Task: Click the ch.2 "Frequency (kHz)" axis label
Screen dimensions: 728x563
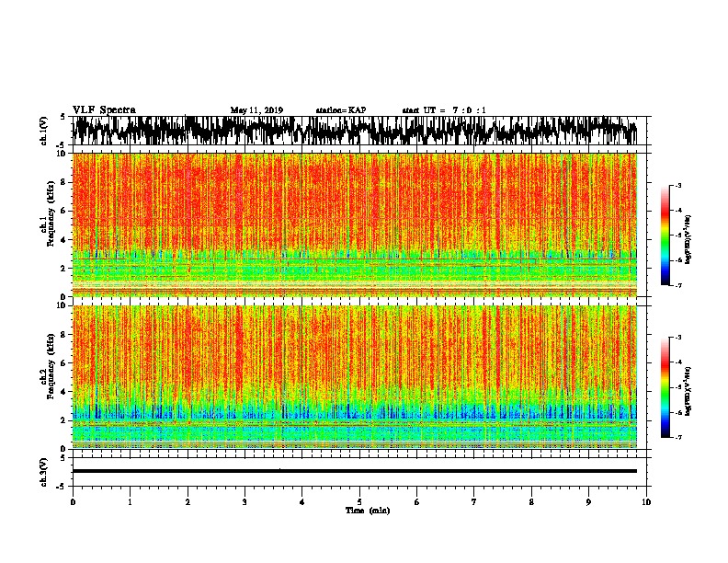Action: pyautogui.click(x=51, y=366)
